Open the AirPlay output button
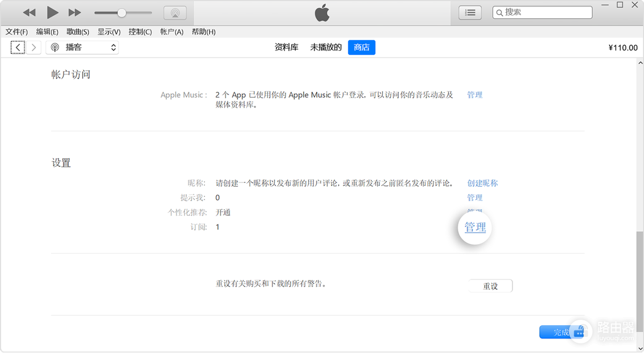This screenshot has width=644, height=353. click(175, 12)
